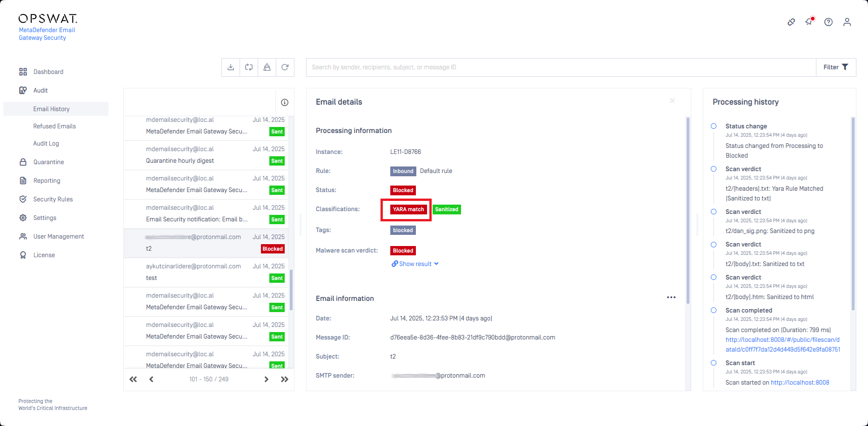
Task: Select Email History in sidebar
Action: click(56, 109)
